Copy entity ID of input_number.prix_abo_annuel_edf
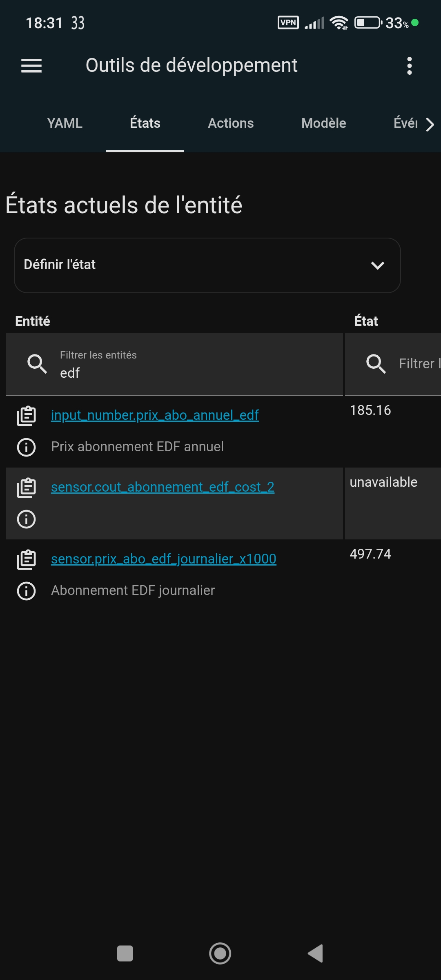Viewport: 441px width, 980px height. tap(27, 416)
